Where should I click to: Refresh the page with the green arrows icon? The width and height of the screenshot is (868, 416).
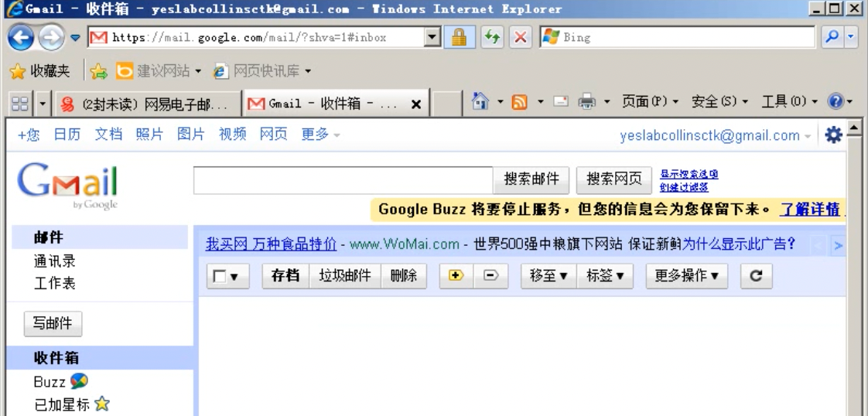[x=492, y=38]
